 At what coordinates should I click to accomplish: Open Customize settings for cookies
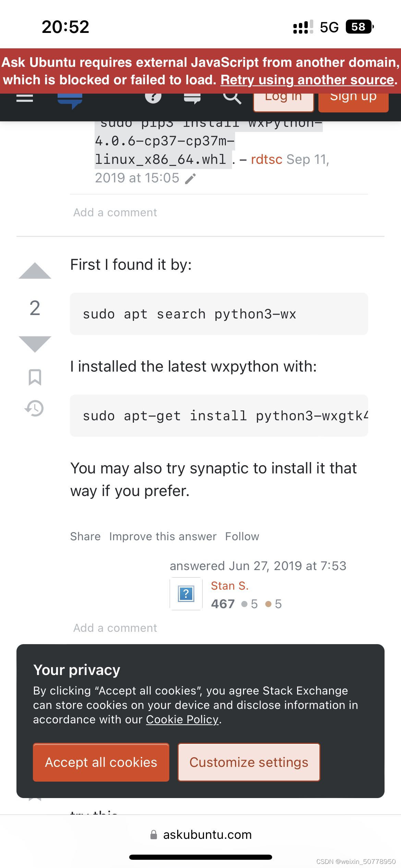click(248, 762)
